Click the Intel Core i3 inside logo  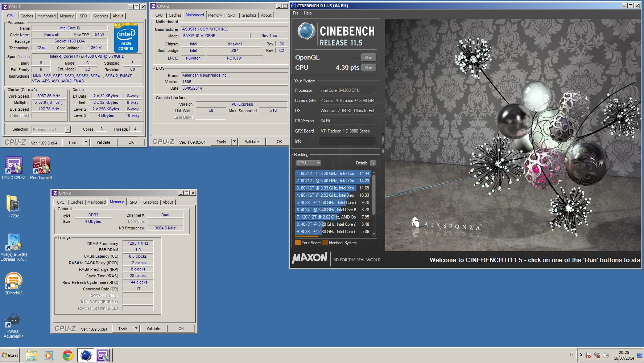pyautogui.click(x=126, y=38)
